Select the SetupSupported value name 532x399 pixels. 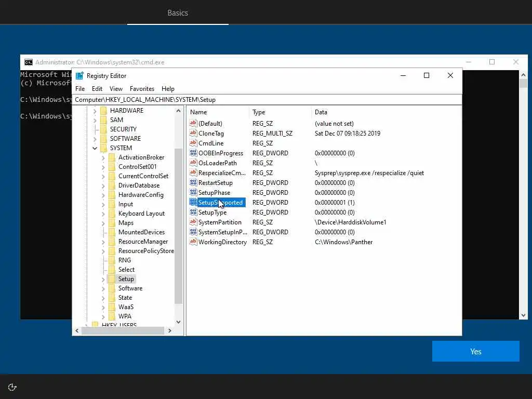coord(220,203)
